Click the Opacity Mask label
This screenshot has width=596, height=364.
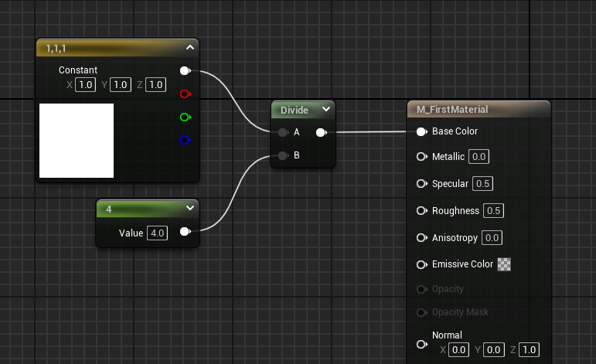(460, 312)
